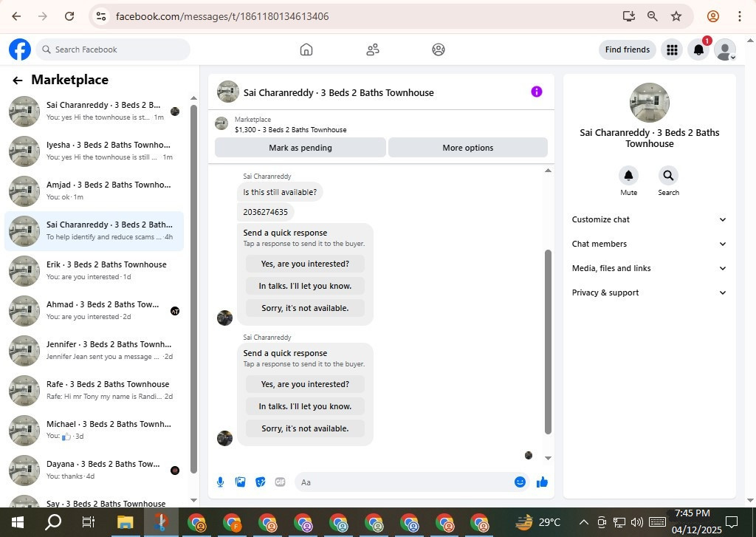Choose a sticker icon

point(261,482)
